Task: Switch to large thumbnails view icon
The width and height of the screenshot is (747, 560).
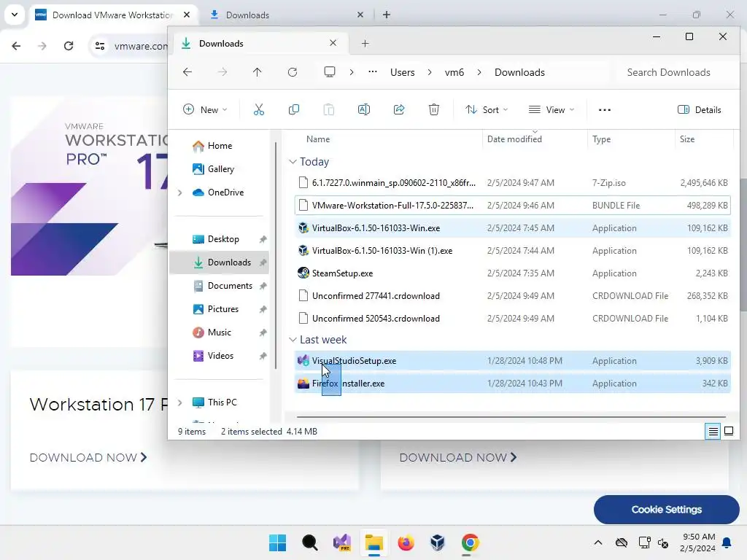Action: coord(729,432)
